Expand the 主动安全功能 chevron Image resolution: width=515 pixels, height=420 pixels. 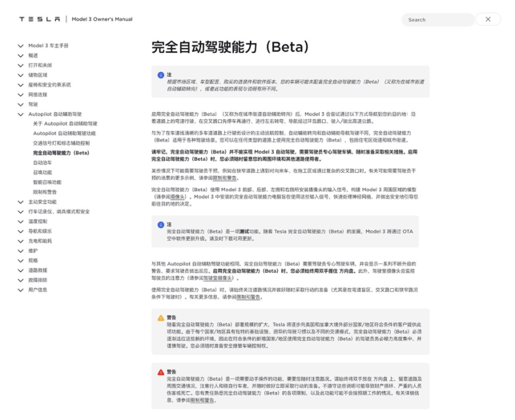21,202
